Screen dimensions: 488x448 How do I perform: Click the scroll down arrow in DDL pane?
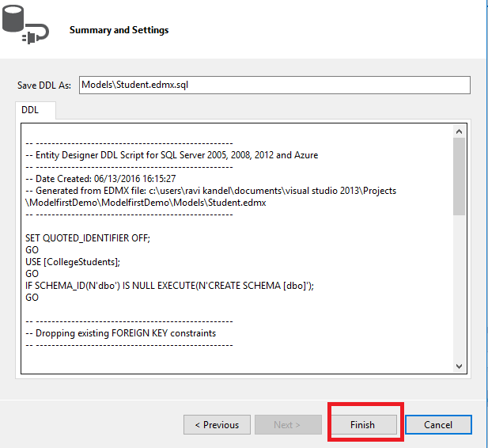459,366
